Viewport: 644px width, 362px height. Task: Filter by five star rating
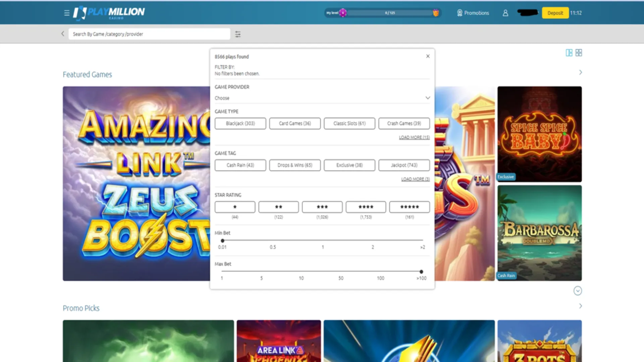coord(410,207)
